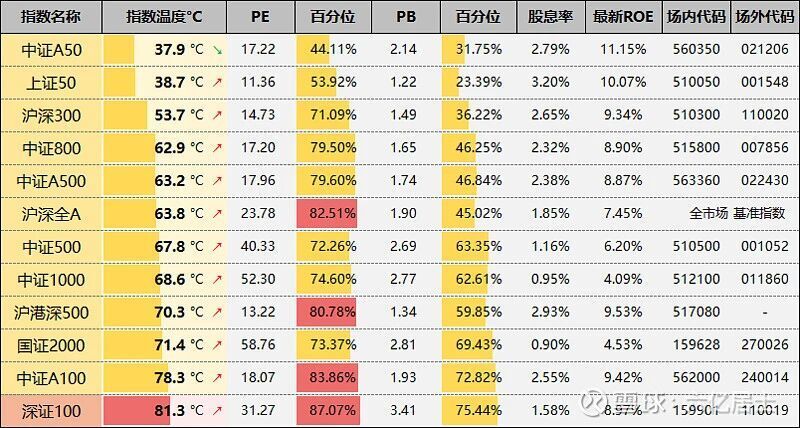Click the trend arrow for 沪港深500
Image resolution: width=800 pixels, height=428 pixels.
(218, 312)
